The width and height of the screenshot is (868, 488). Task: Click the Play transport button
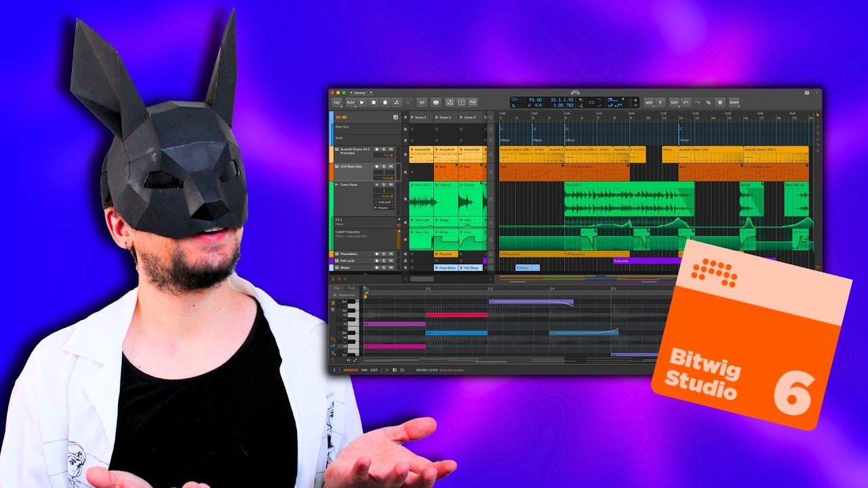tap(362, 102)
